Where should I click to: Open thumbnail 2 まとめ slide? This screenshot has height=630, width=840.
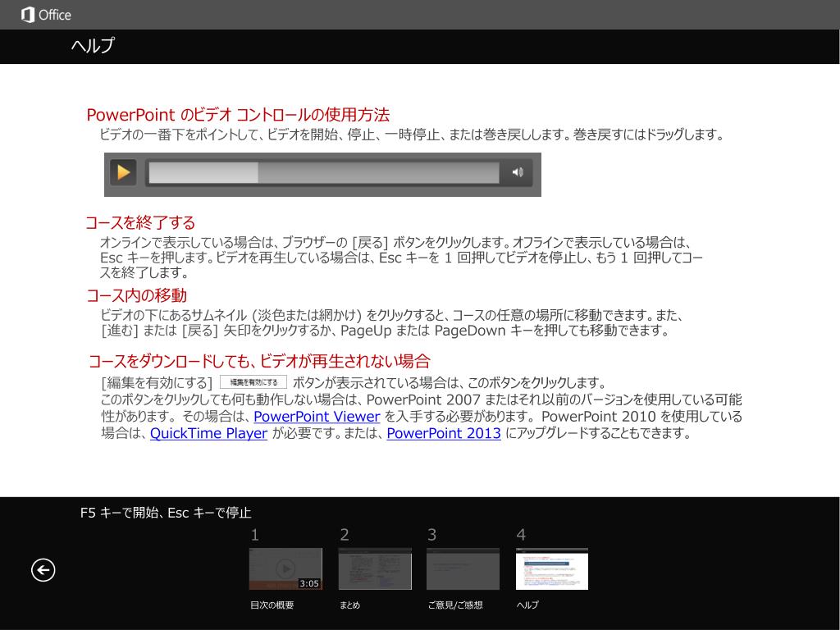point(375,568)
